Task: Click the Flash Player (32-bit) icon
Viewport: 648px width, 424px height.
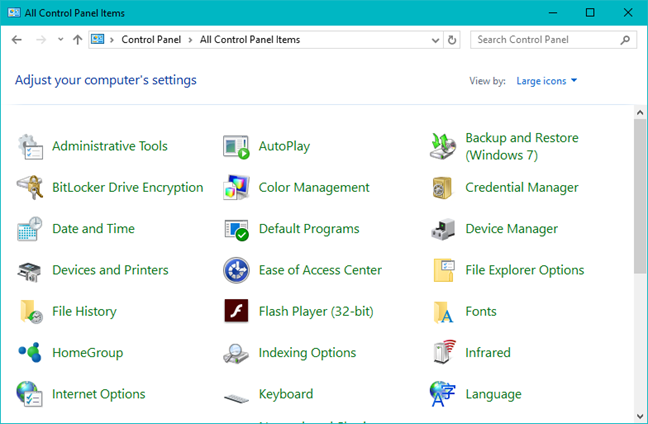Action: tap(236, 311)
